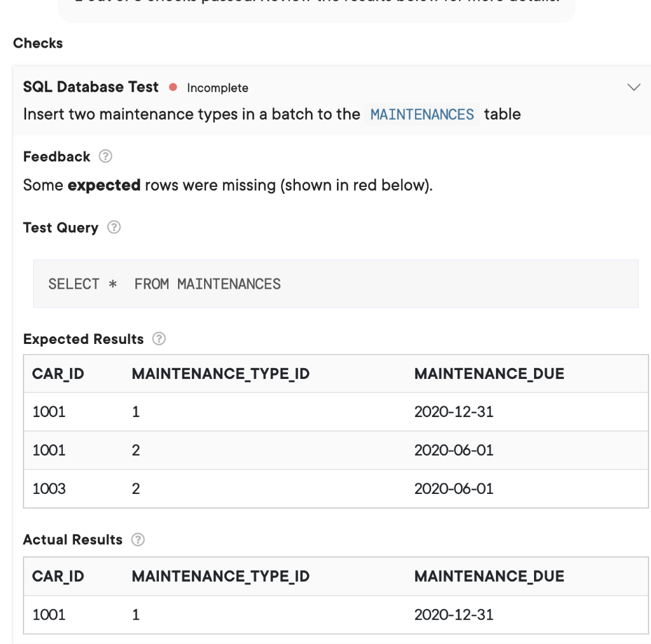Click the MAINTENANCE_DUE header in Actual Results
Image resolution: width=651 pixels, height=644 pixels.
click(489, 576)
